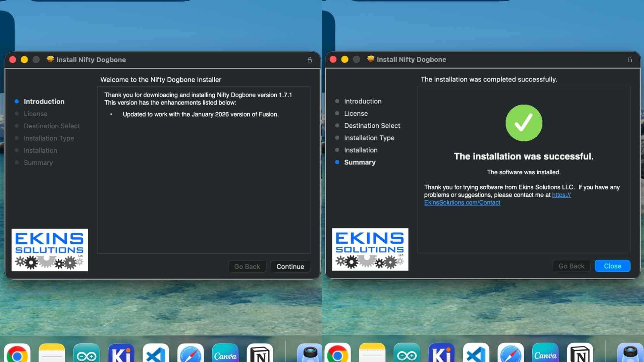Viewport: 644px width, 362px height.
Task: Open KiCad from the dock below the completed installer
Action: coord(441,354)
